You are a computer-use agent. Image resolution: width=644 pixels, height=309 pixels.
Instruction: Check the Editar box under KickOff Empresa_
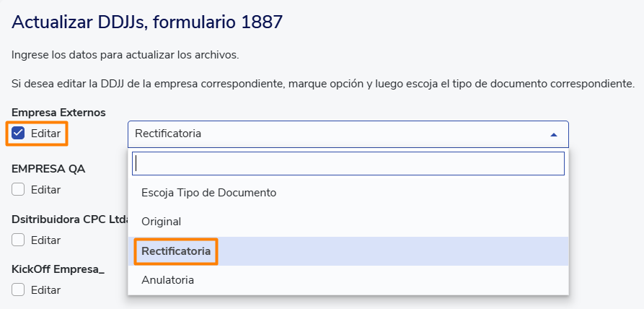19,290
